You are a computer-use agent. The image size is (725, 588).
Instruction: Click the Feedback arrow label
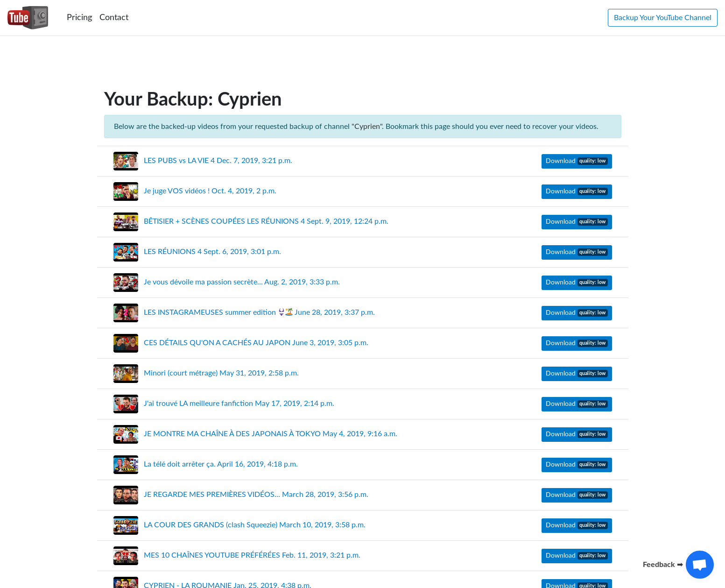tap(663, 565)
